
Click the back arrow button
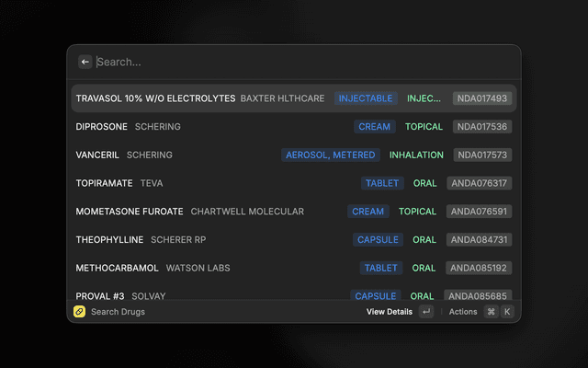tap(85, 62)
